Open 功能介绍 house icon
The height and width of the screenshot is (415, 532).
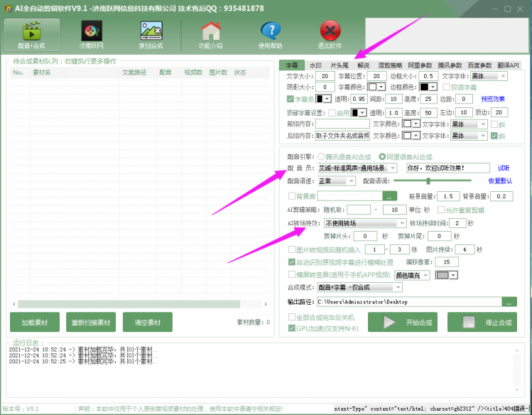click(211, 31)
